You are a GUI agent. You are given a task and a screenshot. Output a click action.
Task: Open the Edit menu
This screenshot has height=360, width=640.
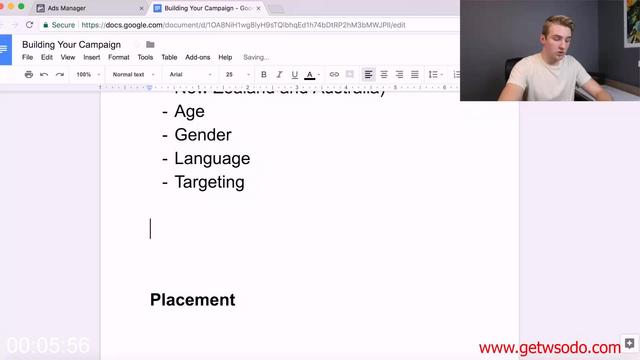pos(47,57)
